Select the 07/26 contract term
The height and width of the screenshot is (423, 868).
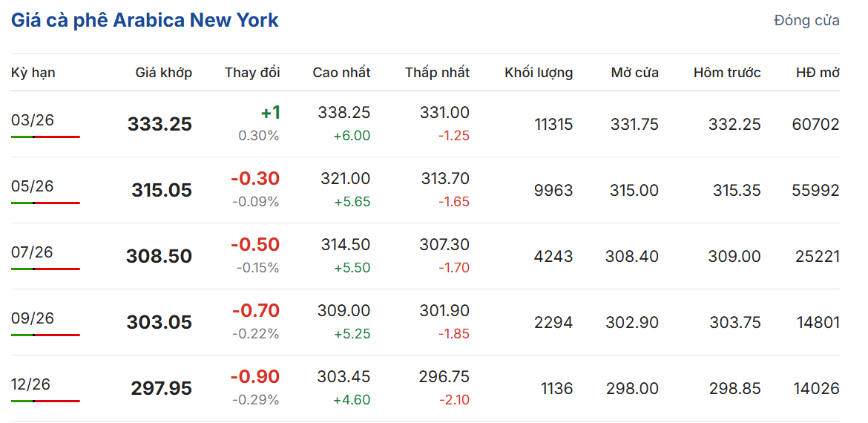pyautogui.click(x=33, y=252)
